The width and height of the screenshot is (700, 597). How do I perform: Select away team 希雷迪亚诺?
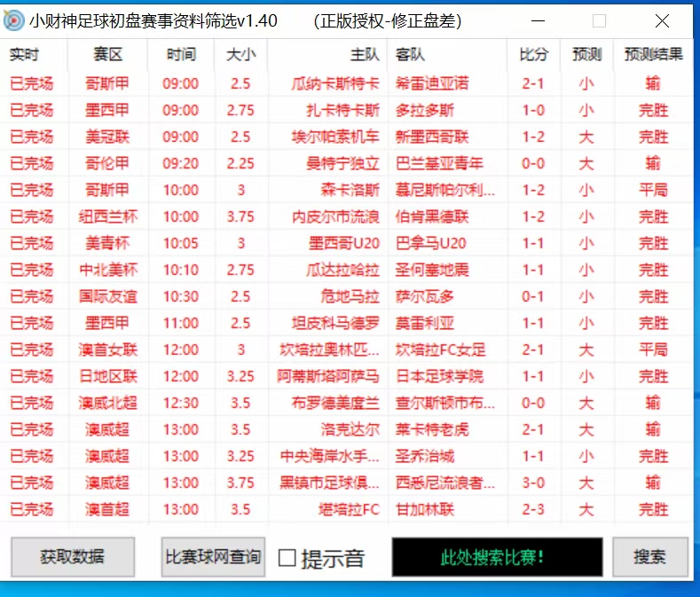(432, 83)
